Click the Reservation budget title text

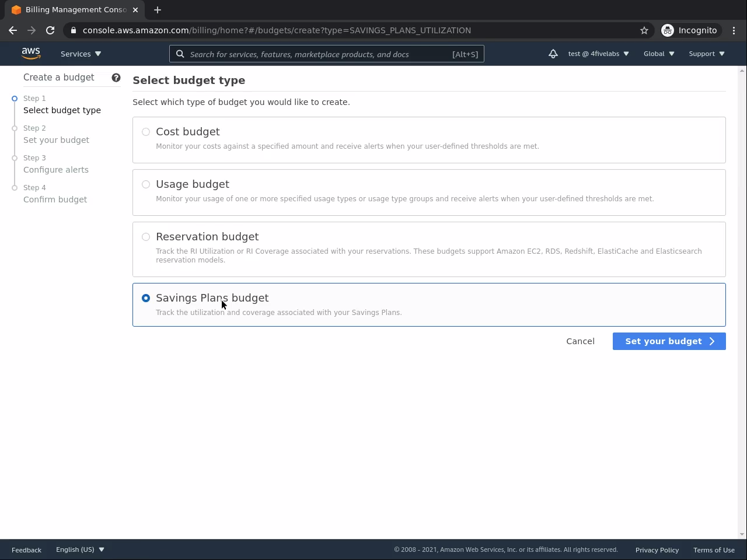pos(207,237)
